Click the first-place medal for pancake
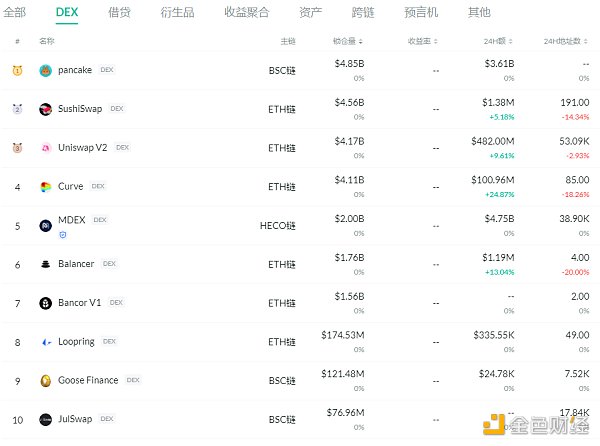The width and height of the screenshot is (600, 446). coord(17,71)
